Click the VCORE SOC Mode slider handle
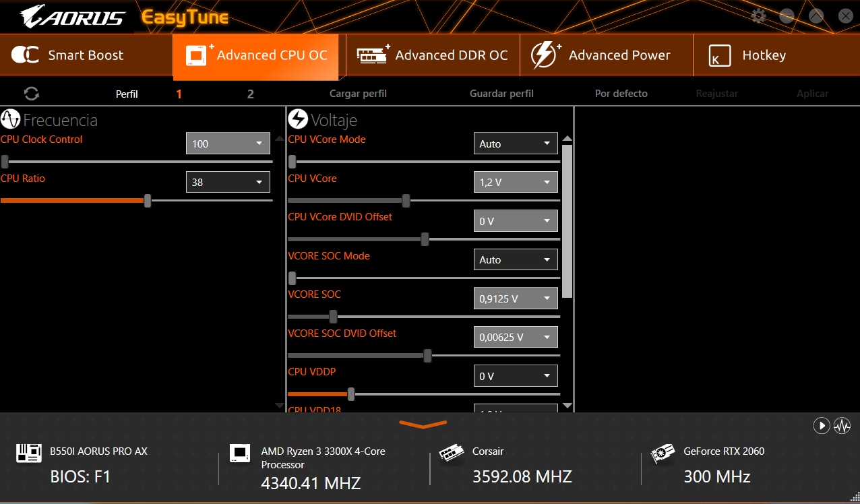The width and height of the screenshot is (860, 504). (293, 278)
